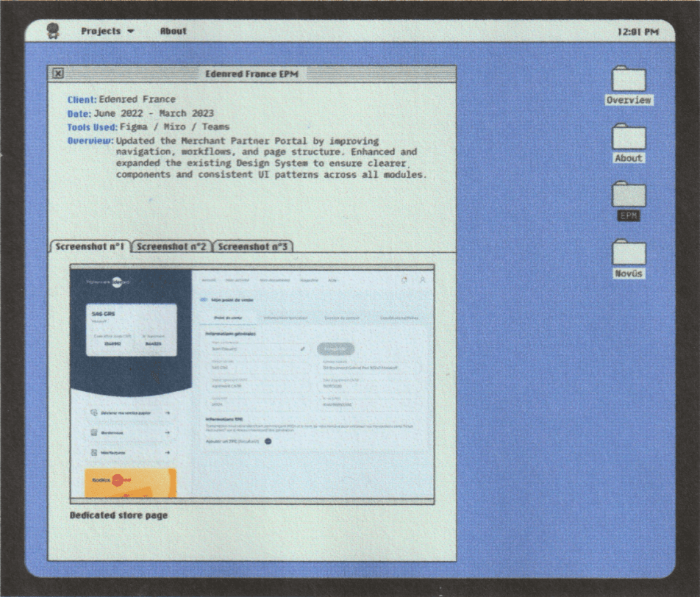Close the Edenred France EPM window

[x=58, y=74]
